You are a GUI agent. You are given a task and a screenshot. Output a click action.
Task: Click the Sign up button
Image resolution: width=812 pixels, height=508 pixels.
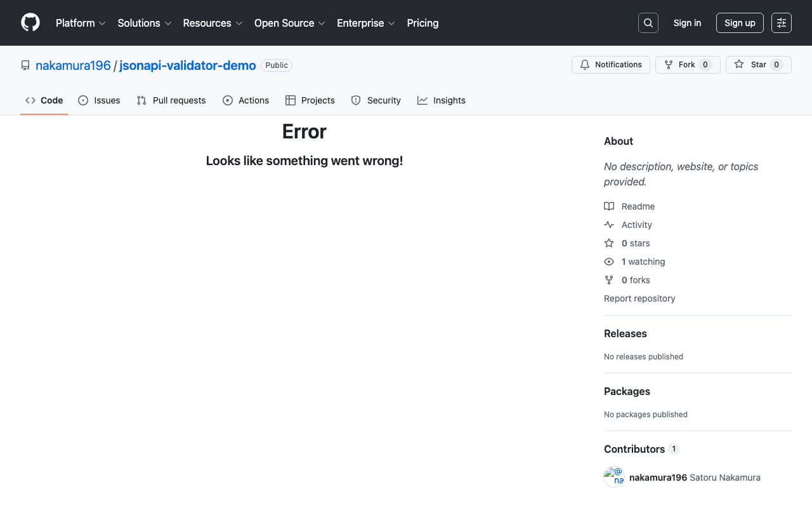click(740, 23)
